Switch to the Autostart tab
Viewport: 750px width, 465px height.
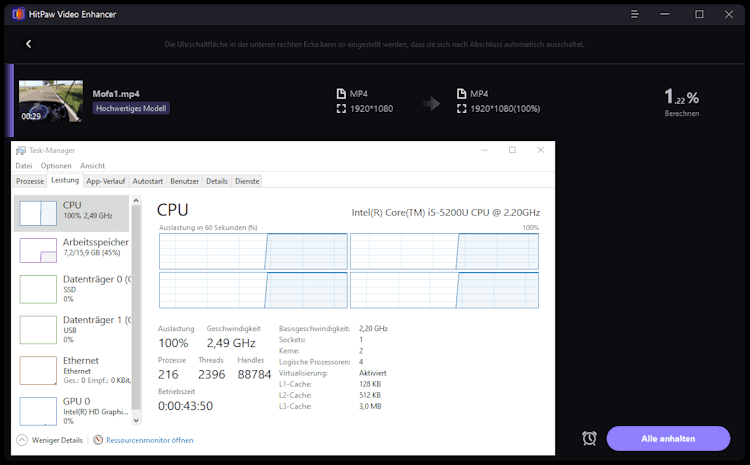[147, 181]
